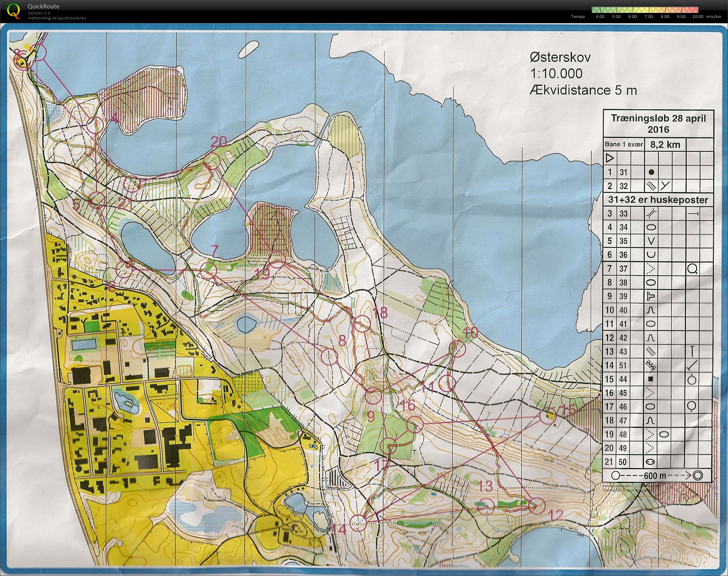This screenshot has width=728, height=576.
Task: Click the Y symbol in row 2
Action: (x=666, y=186)
